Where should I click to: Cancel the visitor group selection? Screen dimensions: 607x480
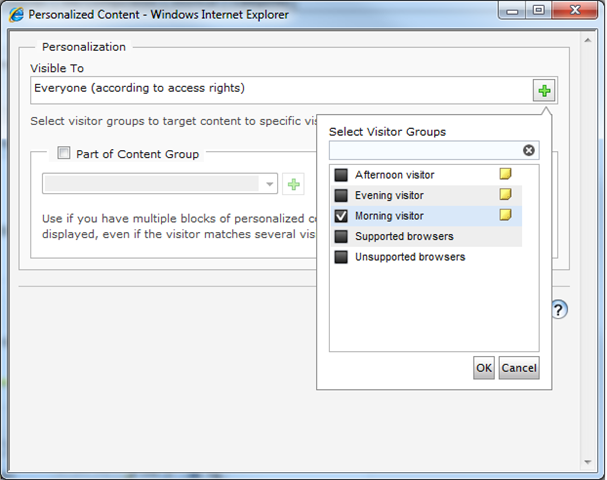click(x=519, y=368)
